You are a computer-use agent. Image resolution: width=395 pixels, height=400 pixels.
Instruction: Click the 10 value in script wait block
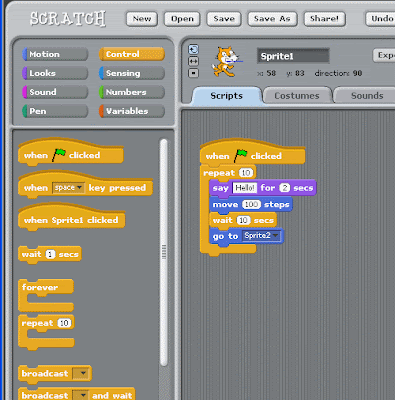243,220
